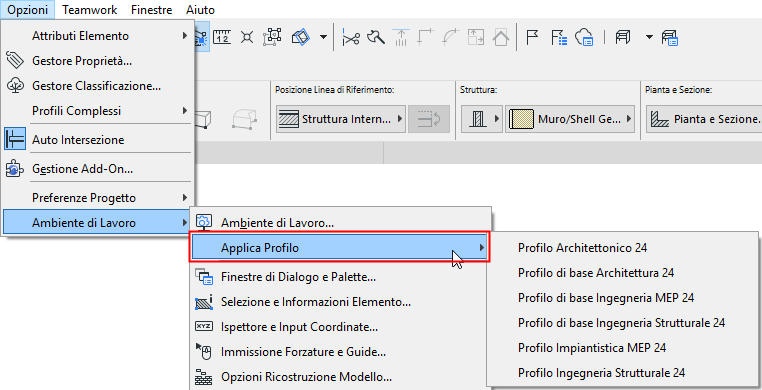This screenshot has width=762, height=390.
Task: Expand the Applica Profilo submenu
Action: (340, 248)
